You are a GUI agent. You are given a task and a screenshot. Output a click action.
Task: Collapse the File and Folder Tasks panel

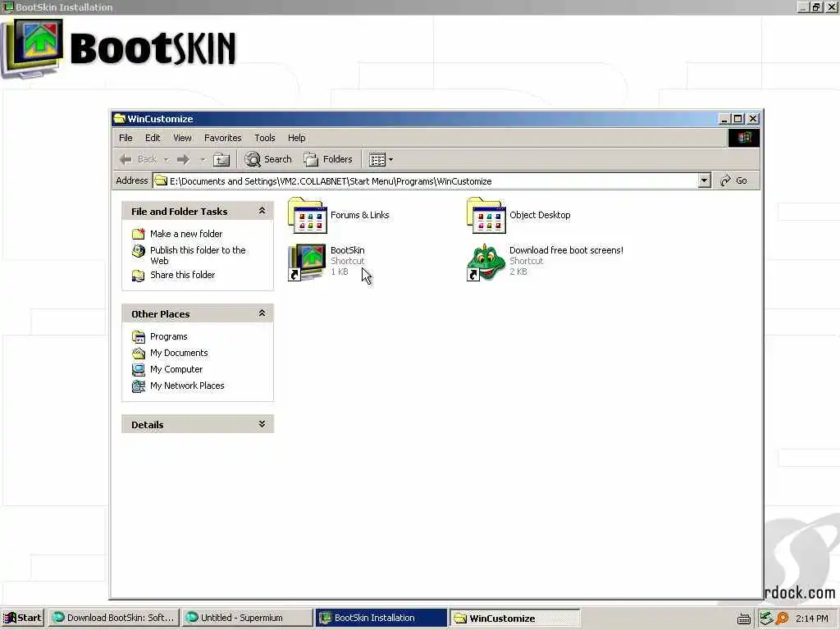tap(262, 211)
